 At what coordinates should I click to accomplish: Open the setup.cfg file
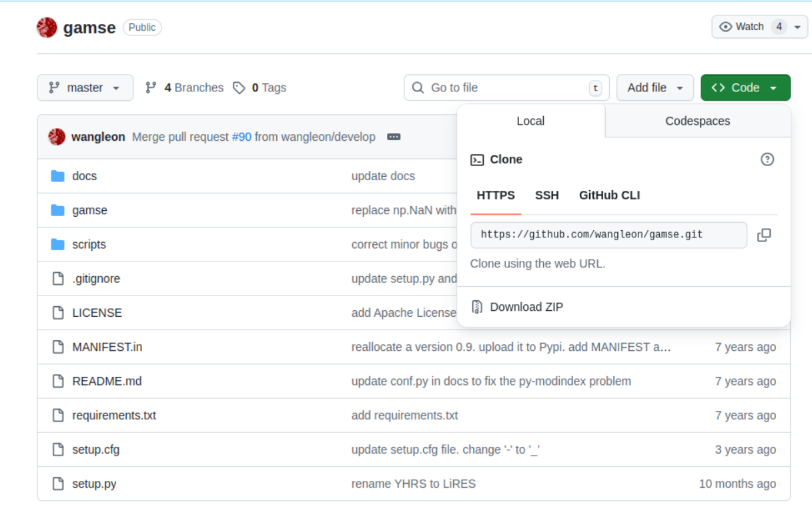point(95,450)
